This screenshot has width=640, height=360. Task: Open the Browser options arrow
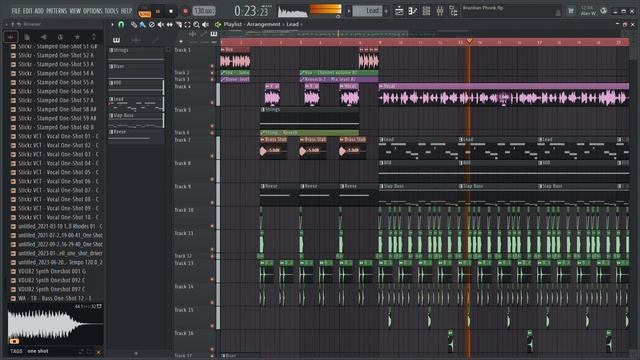(x=7, y=25)
